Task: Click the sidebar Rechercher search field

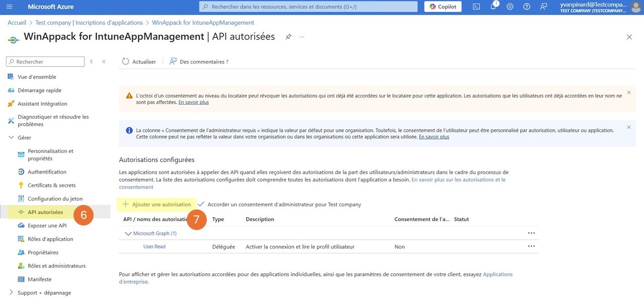Action: pyautogui.click(x=45, y=61)
